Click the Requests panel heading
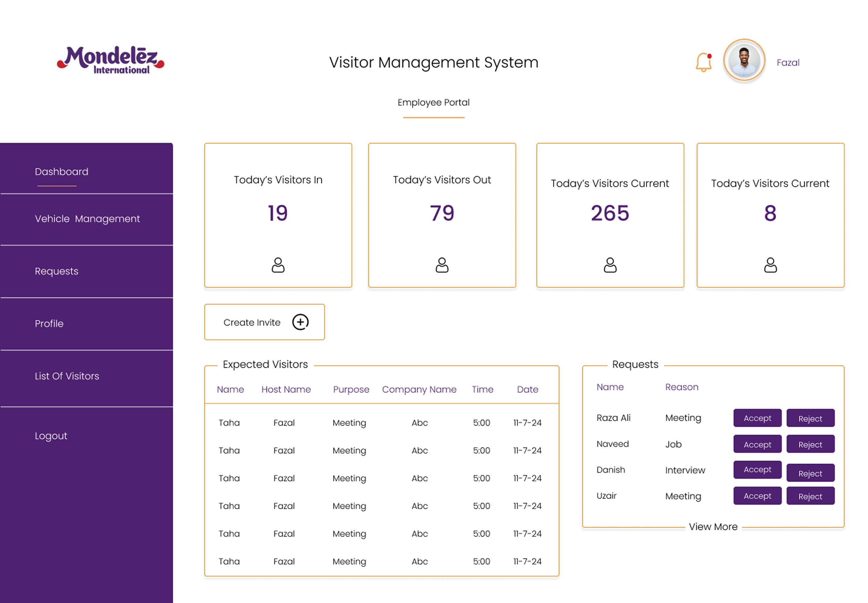The height and width of the screenshot is (603, 868). click(635, 365)
